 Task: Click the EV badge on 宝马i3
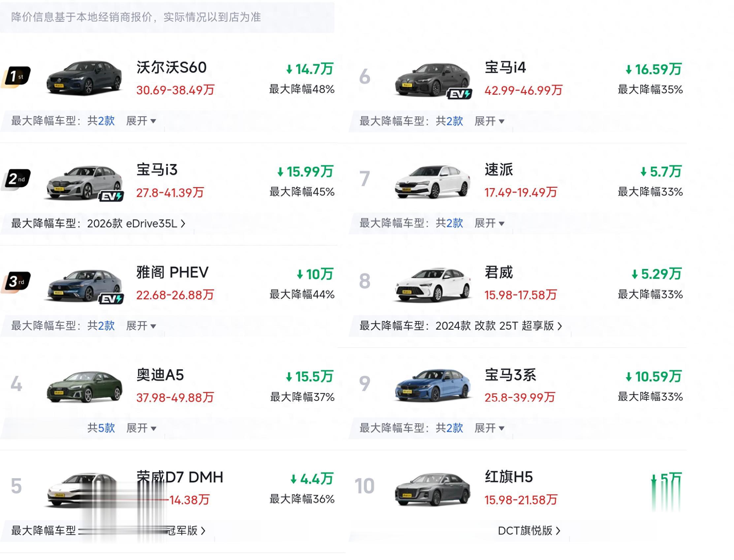coord(111,197)
